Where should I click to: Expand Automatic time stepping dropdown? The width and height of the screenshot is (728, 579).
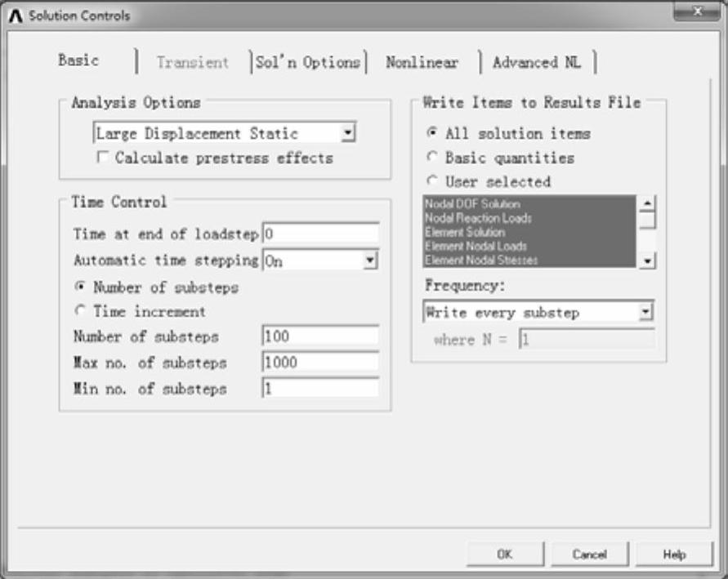click(x=369, y=261)
